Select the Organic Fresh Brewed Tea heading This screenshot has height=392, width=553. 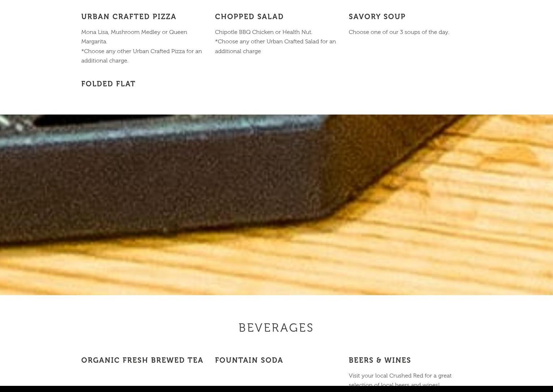click(x=142, y=360)
